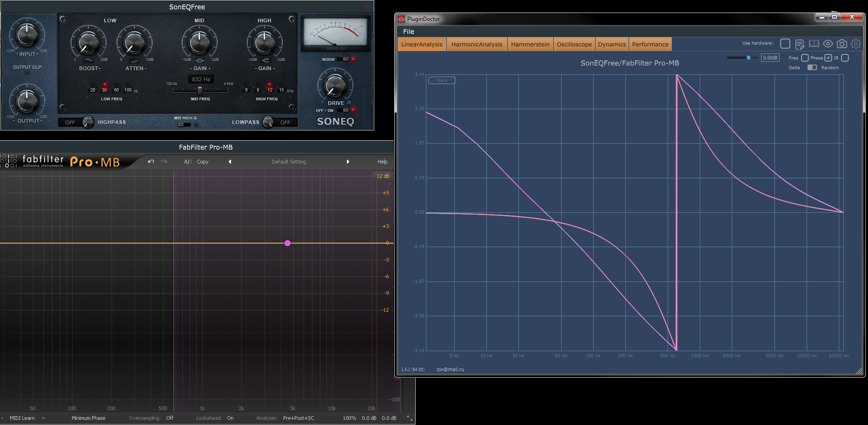868x425 pixels.
Task: Click the MIDI Learn button
Action: coord(22,418)
